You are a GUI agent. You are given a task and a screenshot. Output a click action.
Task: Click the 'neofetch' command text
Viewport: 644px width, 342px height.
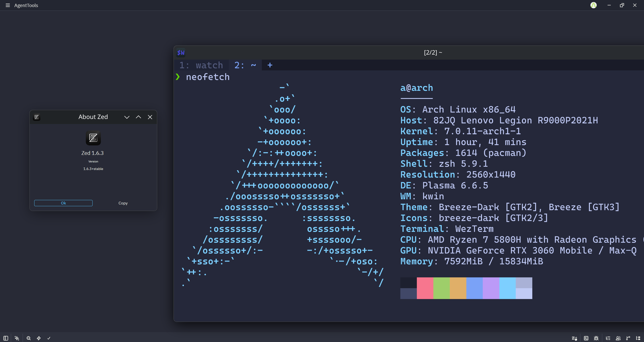208,77
